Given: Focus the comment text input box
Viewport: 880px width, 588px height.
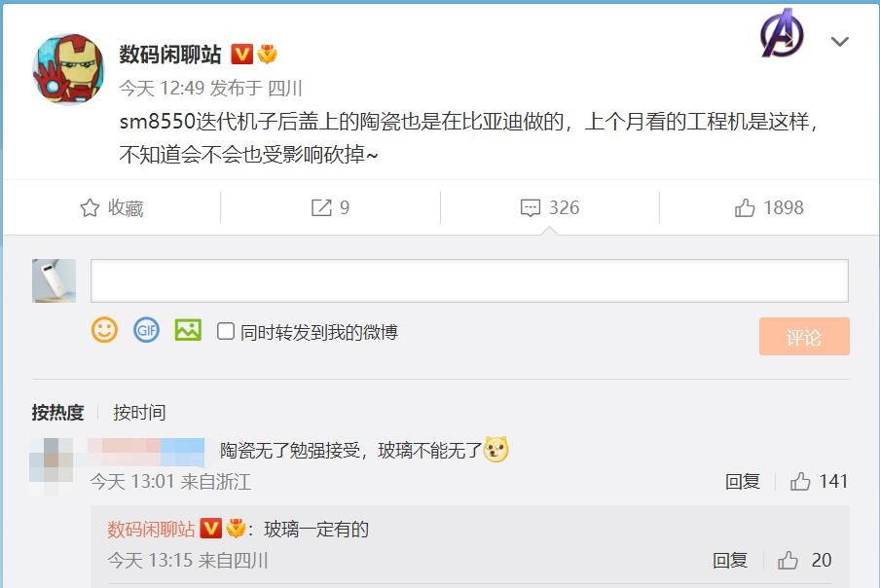Looking at the screenshot, I should (x=469, y=280).
